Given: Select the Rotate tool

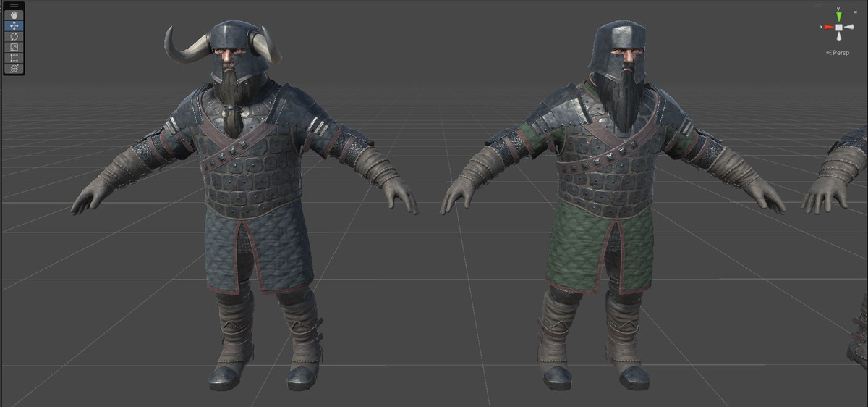Looking at the screenshot, I should (x=14, y=36).
